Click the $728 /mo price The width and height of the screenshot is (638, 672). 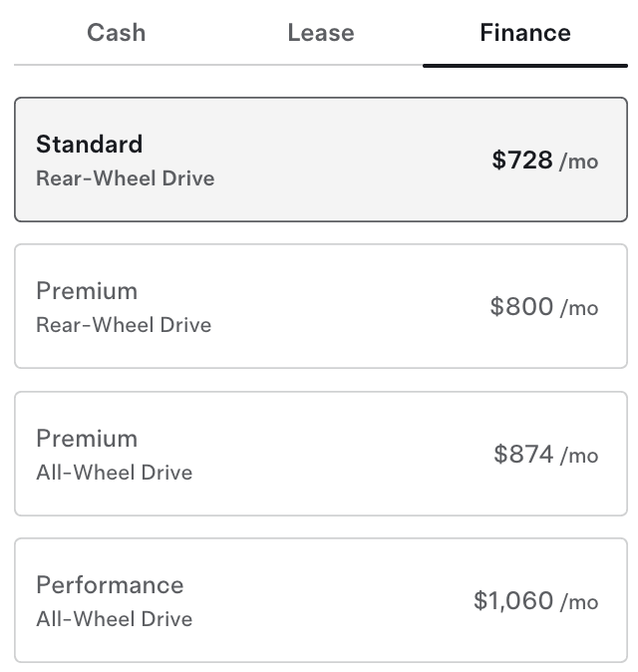544,161
